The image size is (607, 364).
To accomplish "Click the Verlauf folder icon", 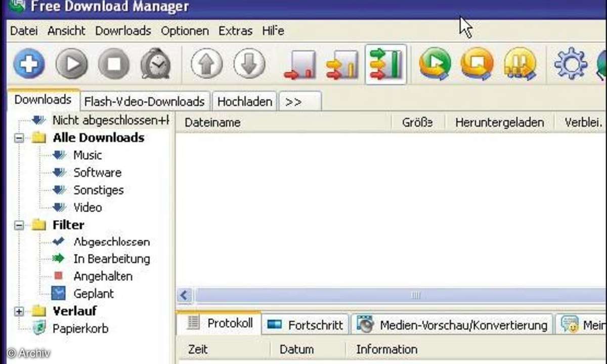I will 39,311.
